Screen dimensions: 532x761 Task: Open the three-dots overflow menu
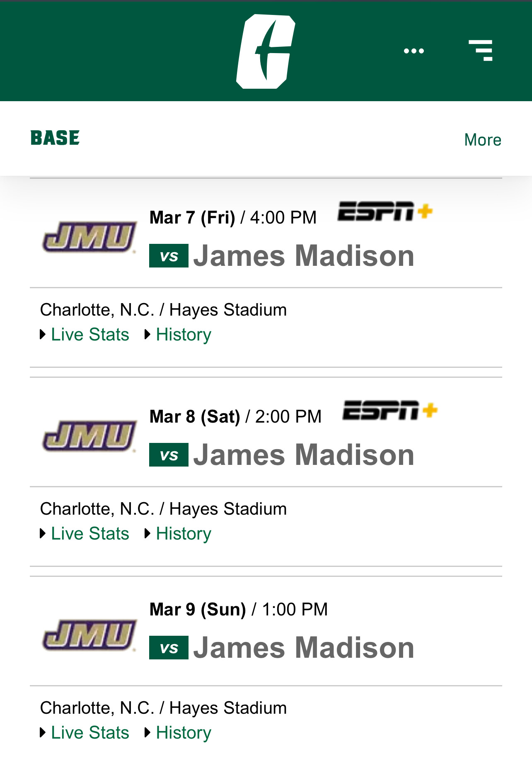pos(414,51)
